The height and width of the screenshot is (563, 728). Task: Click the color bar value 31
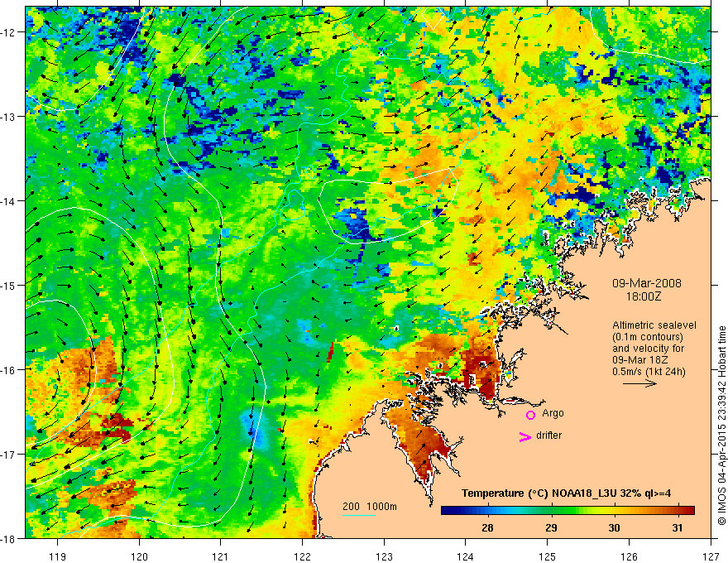[x=678, y=527]
